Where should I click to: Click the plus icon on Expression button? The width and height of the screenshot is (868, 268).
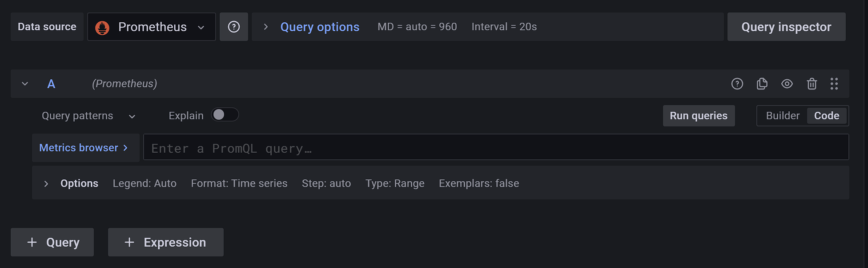[129, 242]
